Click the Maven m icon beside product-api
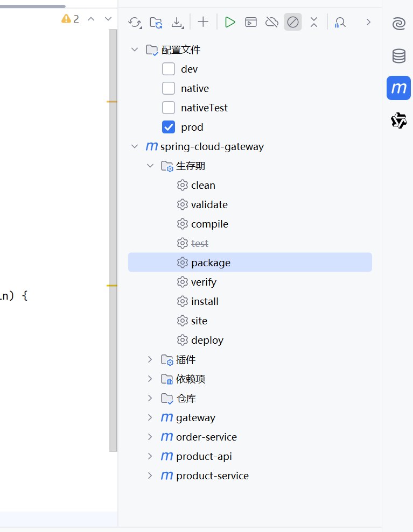The width and height of the screenshot is (413, 532). click(x=167, y=456)
